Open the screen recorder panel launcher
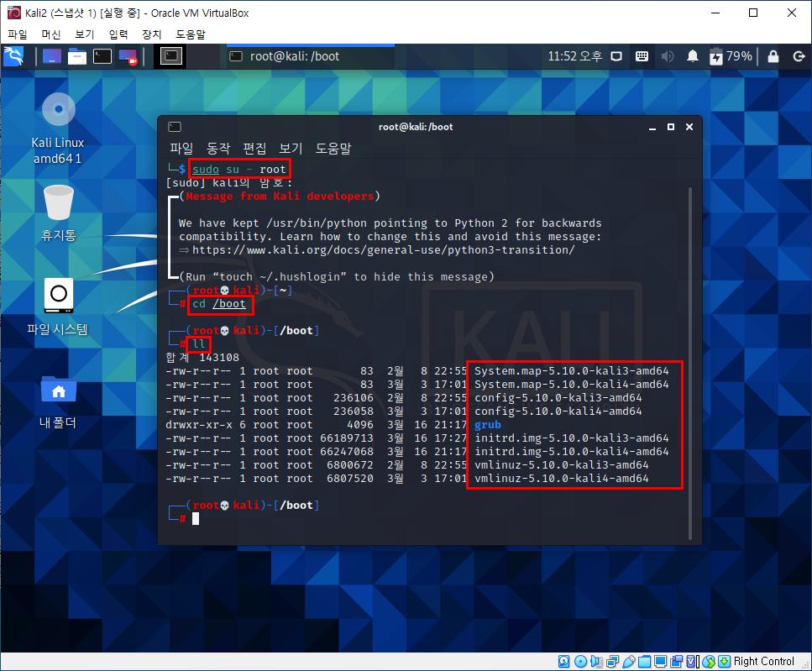This screenshot has height=671, width=812. (128, 56)
